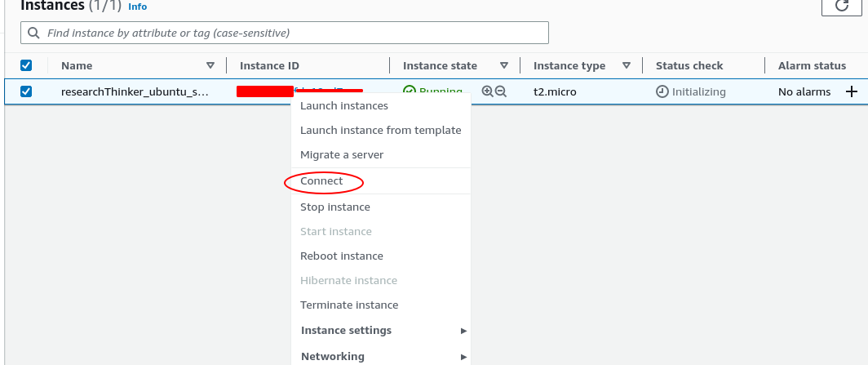Click the zoom out magnifier icon
Image resolution: width=868 pixels, height=365 pixels.
coord(500,91)
